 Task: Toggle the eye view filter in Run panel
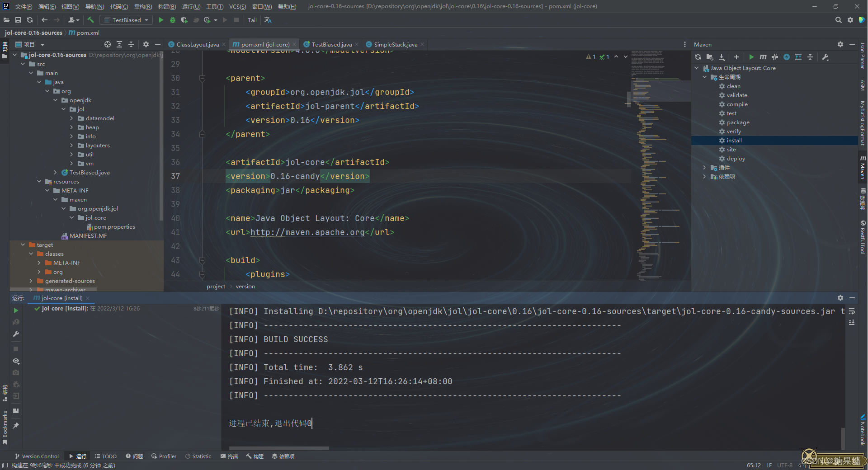point(16,361)
